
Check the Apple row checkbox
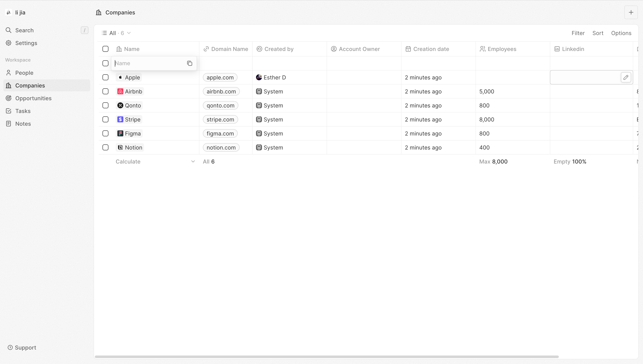pos(105,78)
